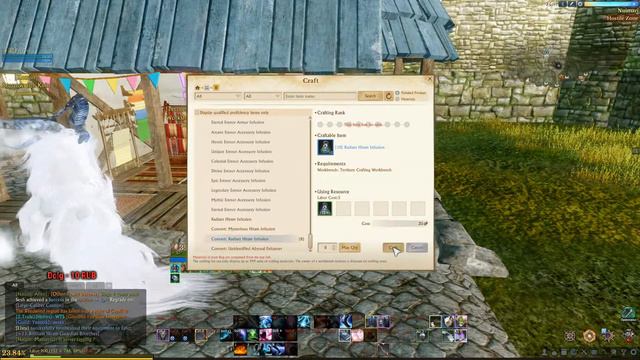This screenshot has height=360, width=640.
Task: Click the green skill icon in middle hotbar
Action: tap(252, 336)
